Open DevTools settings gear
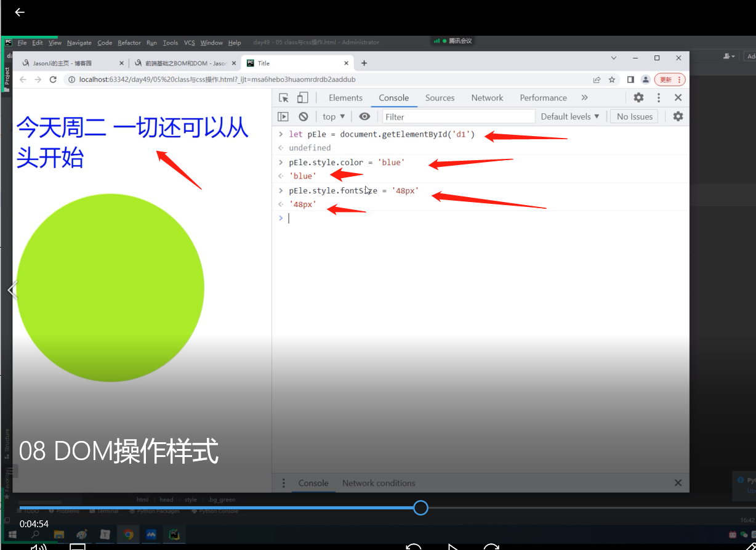 point(638,98)
